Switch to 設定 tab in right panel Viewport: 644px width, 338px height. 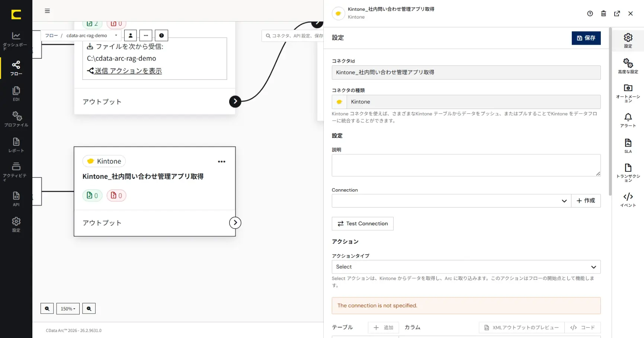628,41
